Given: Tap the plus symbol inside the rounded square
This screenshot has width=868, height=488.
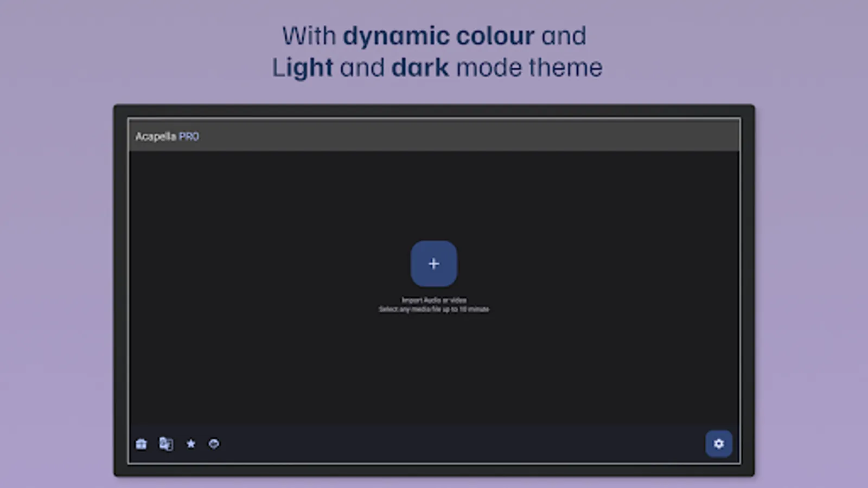Looking at the screenshot, I should pyautogui.click(x=433, y=264).
